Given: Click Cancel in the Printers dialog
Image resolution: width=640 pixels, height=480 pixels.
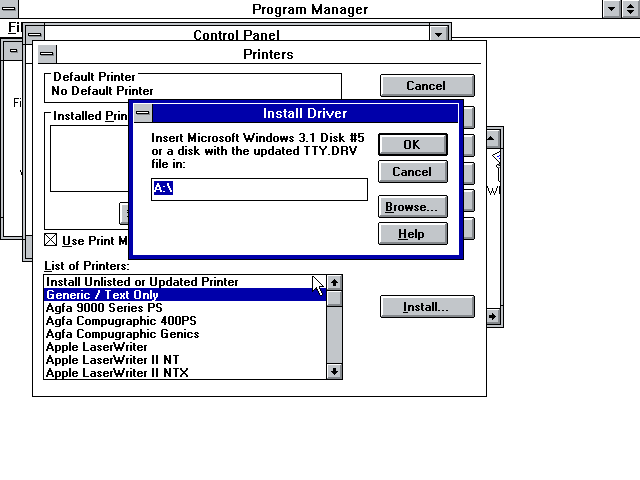Looking at the screenshot, I should pos(426,86).
